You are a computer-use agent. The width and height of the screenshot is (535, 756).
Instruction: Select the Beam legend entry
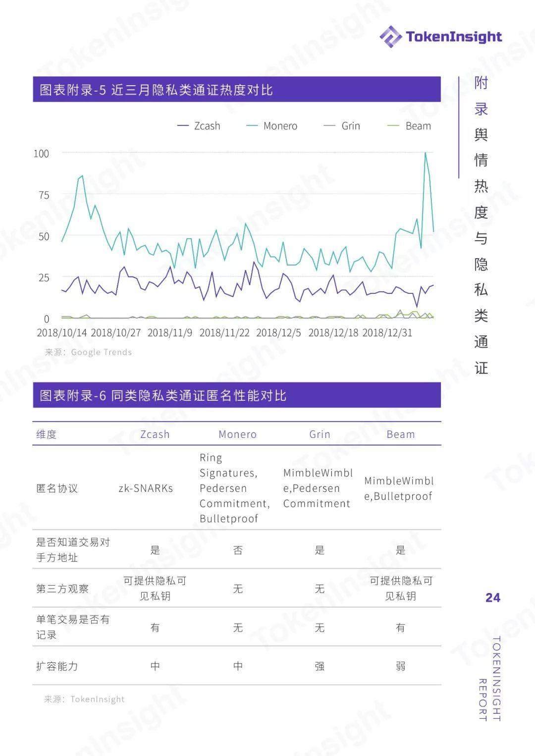coord(409,126)
